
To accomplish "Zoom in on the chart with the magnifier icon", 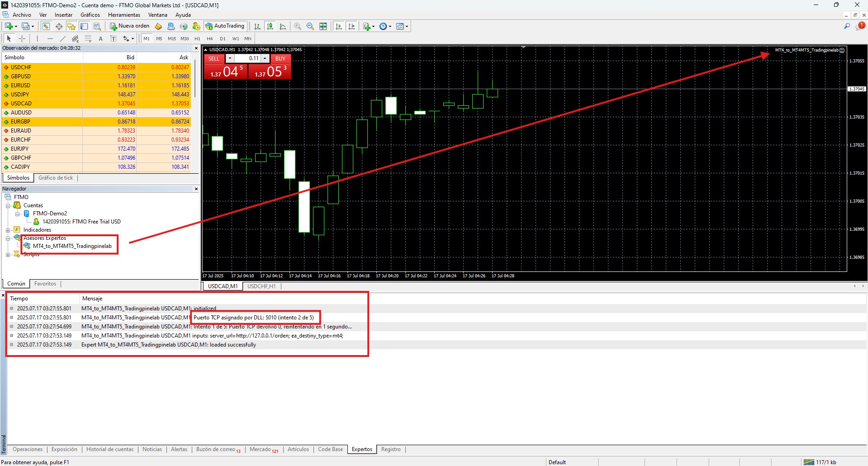I will [298, 26].
